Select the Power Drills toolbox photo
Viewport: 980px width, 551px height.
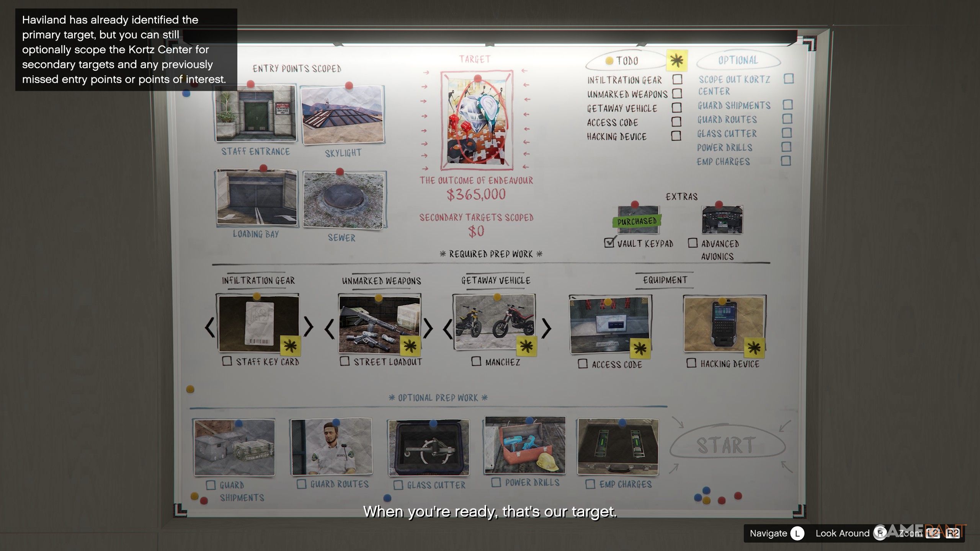[x=525, y=445]
